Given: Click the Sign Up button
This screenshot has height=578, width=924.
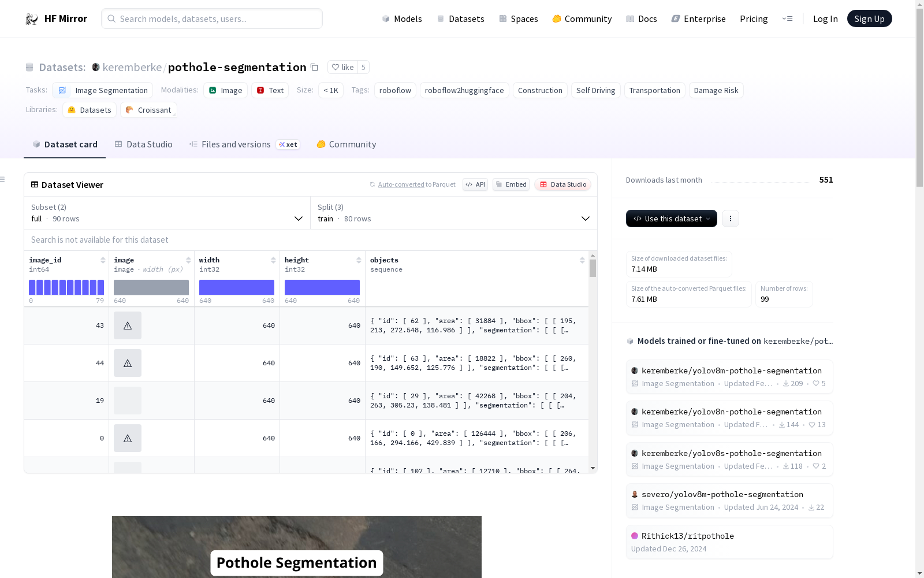Looking at the screenshot, I should coord(869,18).
